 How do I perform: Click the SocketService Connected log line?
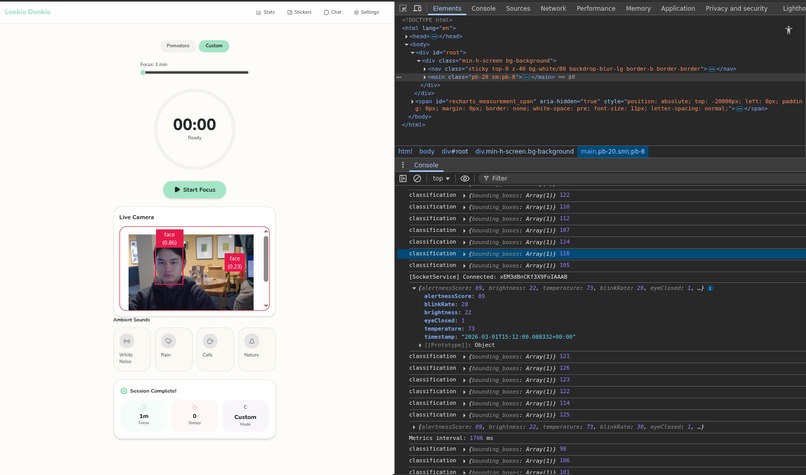[x=488, y=277]
